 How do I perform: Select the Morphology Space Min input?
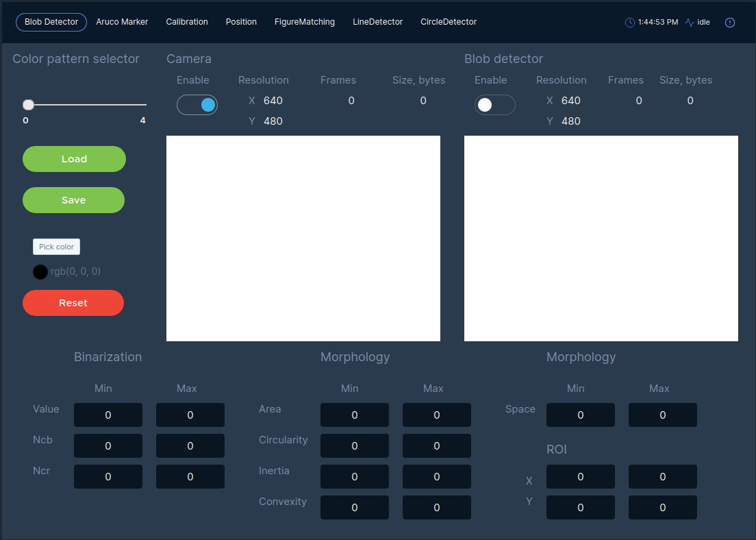[581, 415]
